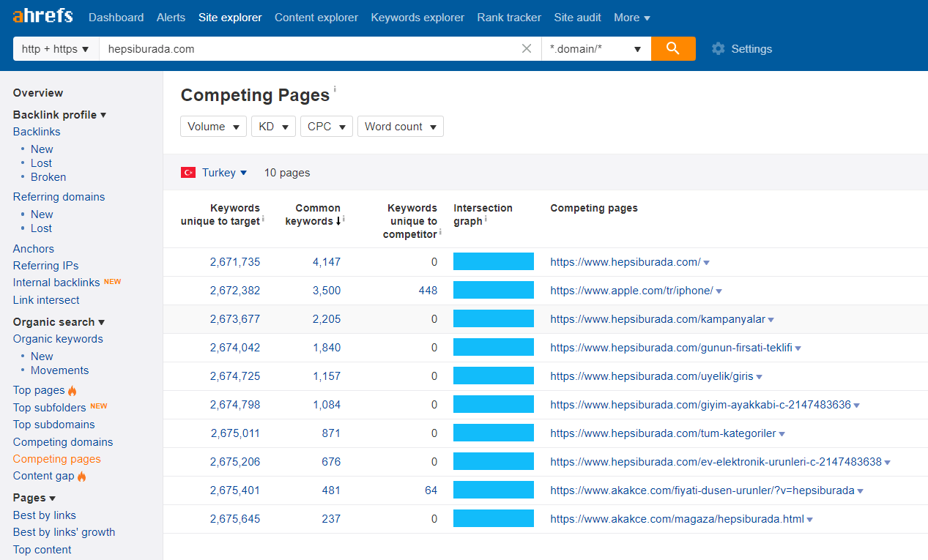928x560 pixels.
Task: Open the More menu in top navigation
Action: [632, 18]
